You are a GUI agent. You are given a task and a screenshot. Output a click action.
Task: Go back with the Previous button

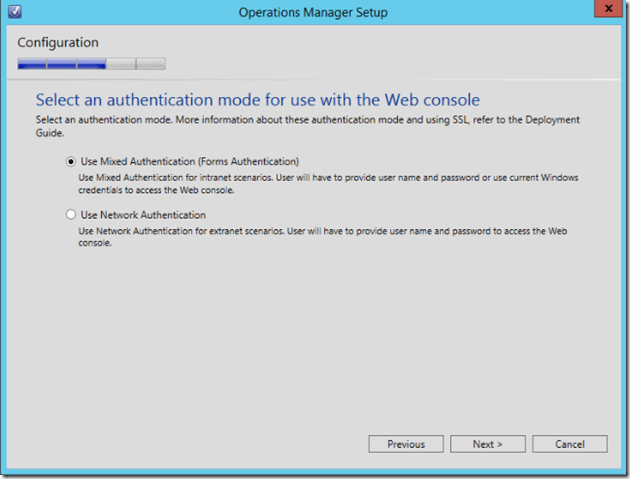(406, 444)
